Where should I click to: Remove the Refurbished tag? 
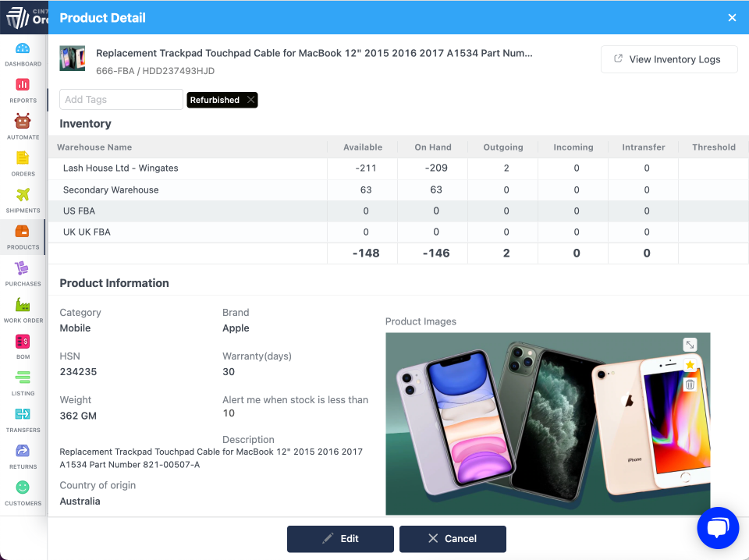(x=250, y=100)
